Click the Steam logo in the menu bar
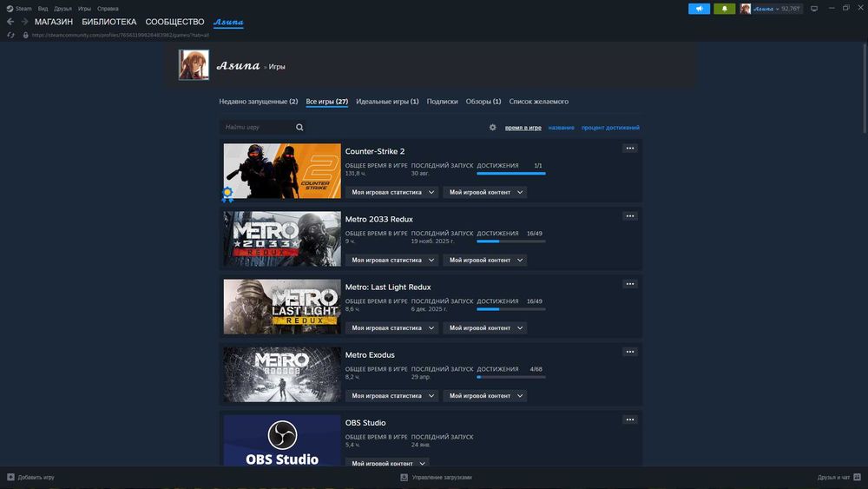 click(10, 9)
